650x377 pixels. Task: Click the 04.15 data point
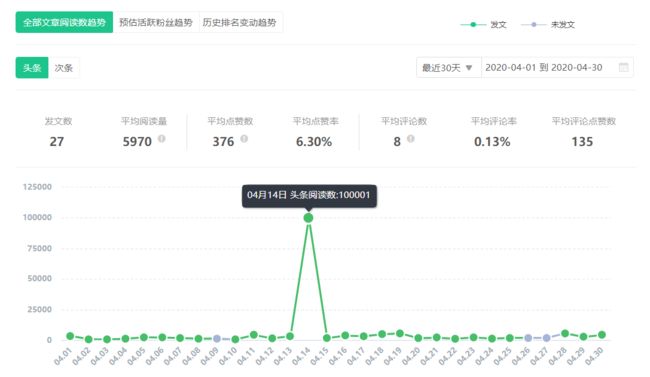coord(327,338)
